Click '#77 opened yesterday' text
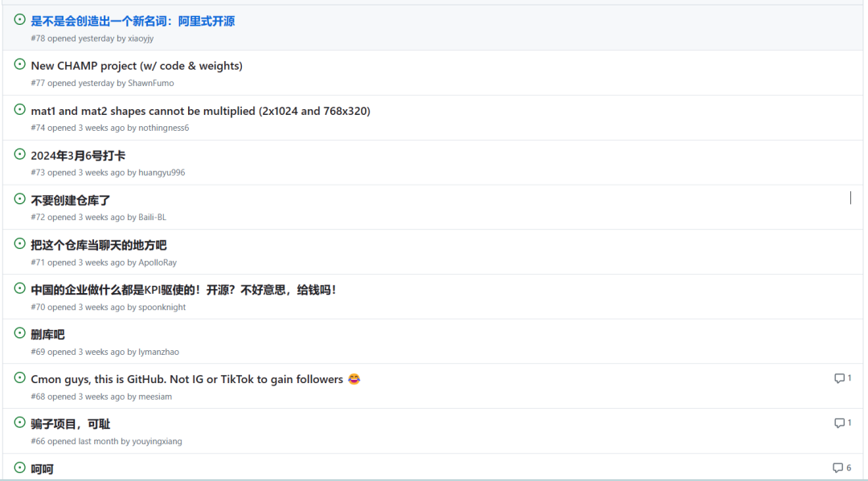Viewport: 868px width, 481px height. pos(72,84)
